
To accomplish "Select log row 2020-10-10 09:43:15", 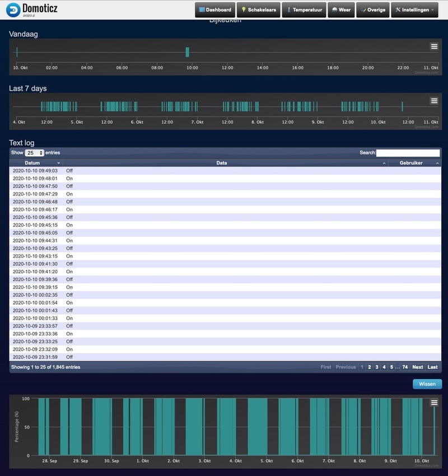I will [x=225, y=256].
